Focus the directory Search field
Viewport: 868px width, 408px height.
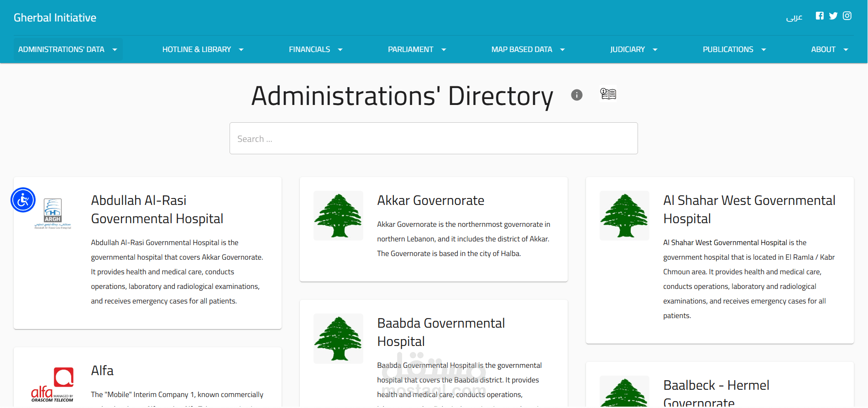[x=434, y=138]
